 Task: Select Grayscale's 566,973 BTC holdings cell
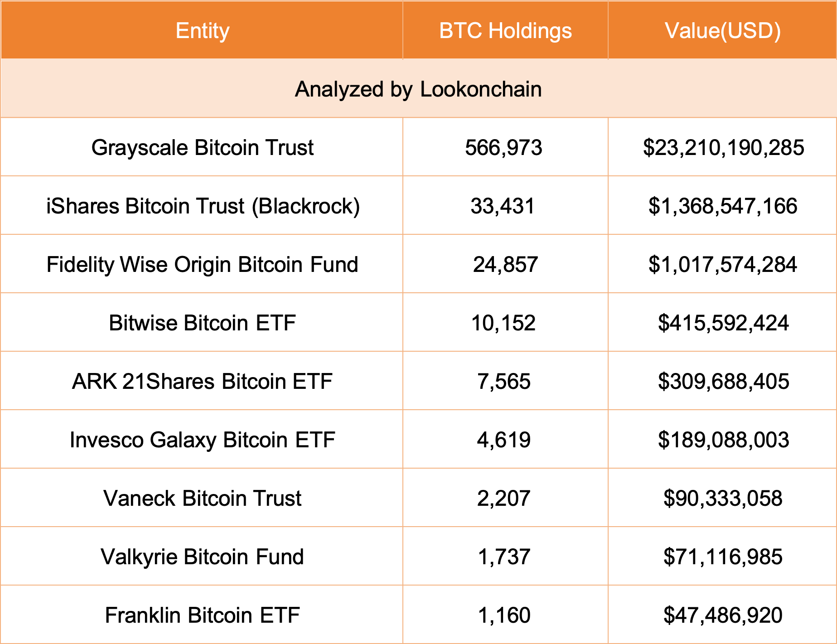[503, 148]
